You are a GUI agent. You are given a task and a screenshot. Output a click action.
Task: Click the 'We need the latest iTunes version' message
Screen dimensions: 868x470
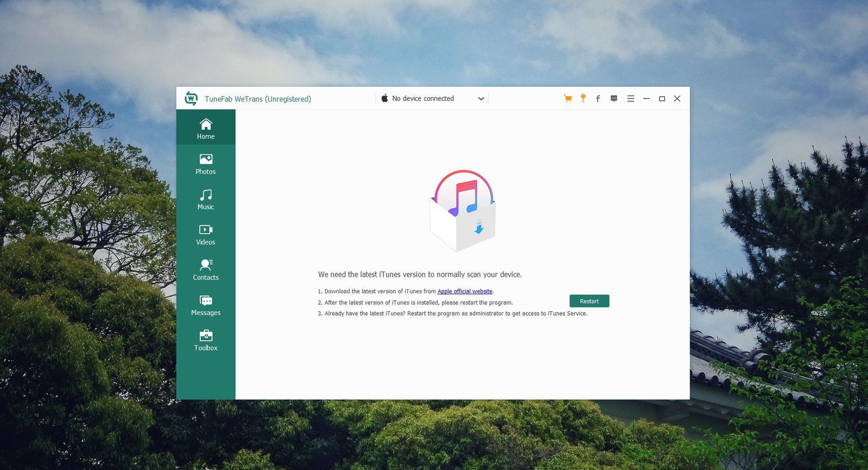pyautogui.click(x=420, y=274)
